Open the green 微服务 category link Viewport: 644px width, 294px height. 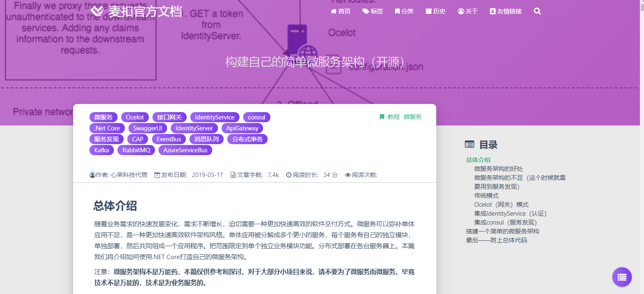click(x=413, y=117)
